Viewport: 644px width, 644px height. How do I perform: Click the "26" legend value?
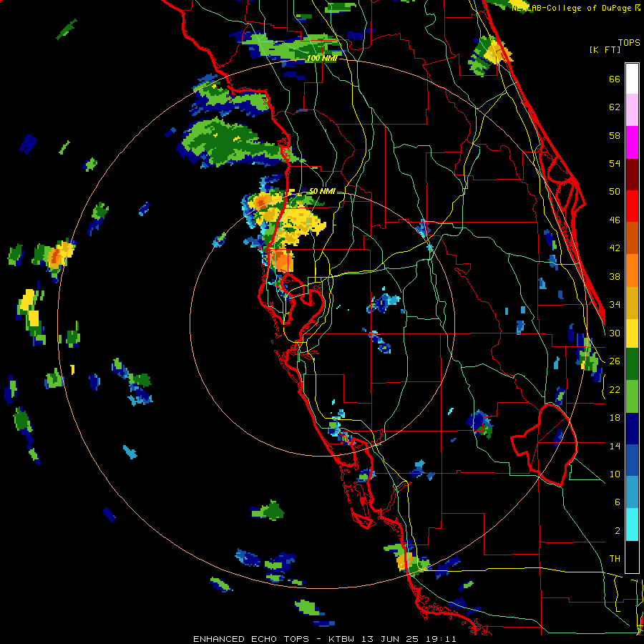coord(615,361)
